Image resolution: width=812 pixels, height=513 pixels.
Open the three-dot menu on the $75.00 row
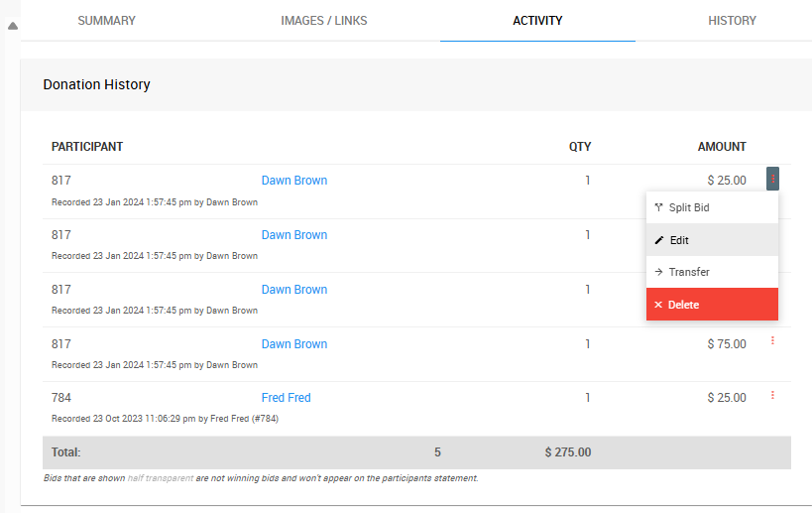tap(772, 341)
